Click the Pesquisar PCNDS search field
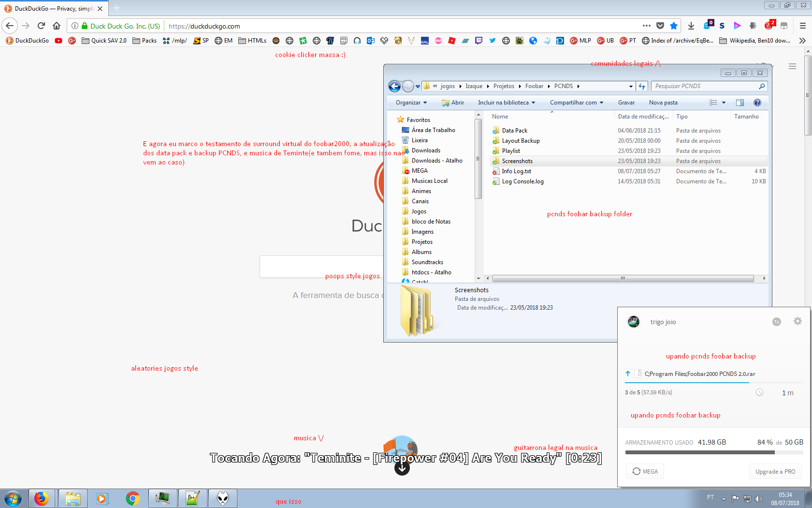The width and height of the screenshot is (812, 508). tap(705, 86)
